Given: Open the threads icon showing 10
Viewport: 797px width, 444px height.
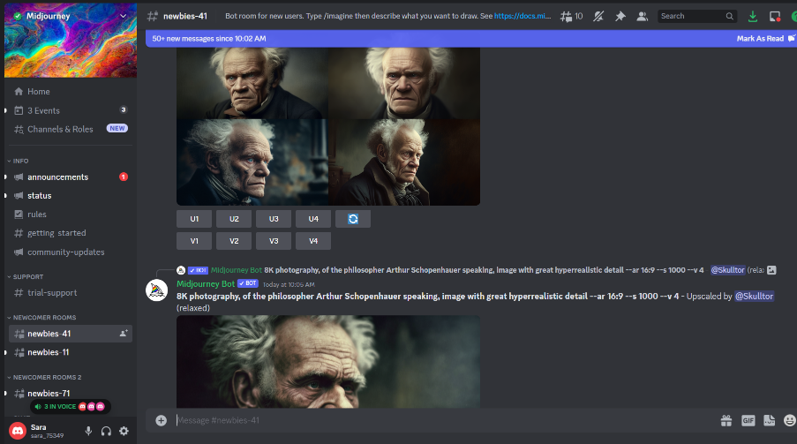Looking at the screenshot, I should tap(571, 16).
